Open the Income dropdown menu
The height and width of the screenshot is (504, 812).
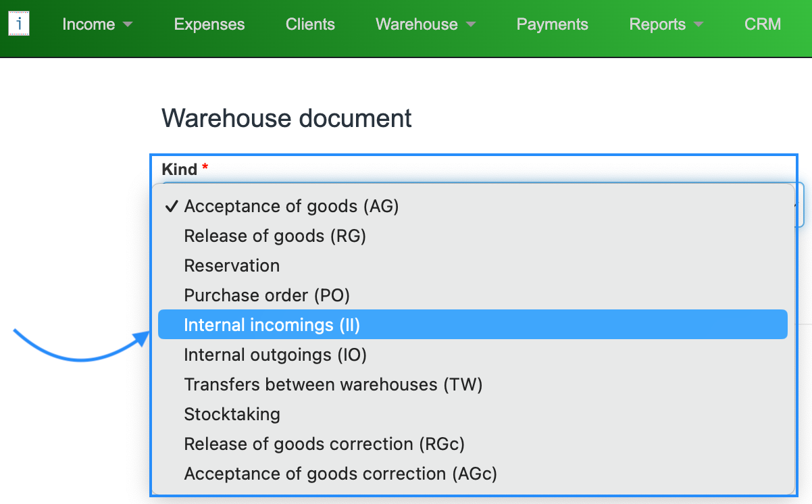coord(97,24)
